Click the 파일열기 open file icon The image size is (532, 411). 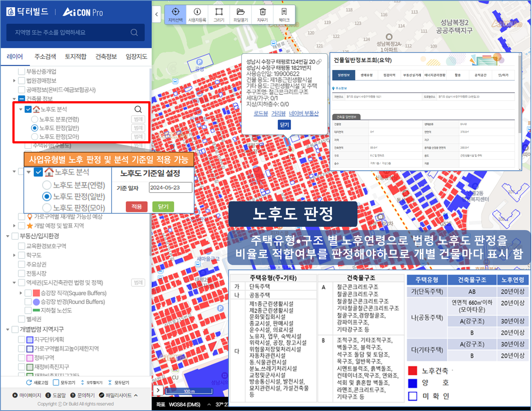(x=240, y=12)
